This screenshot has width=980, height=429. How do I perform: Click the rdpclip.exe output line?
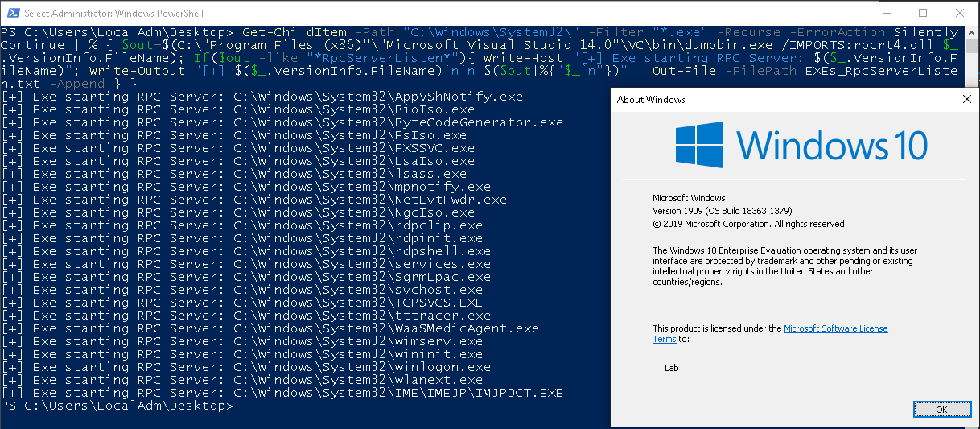point(242,225)
